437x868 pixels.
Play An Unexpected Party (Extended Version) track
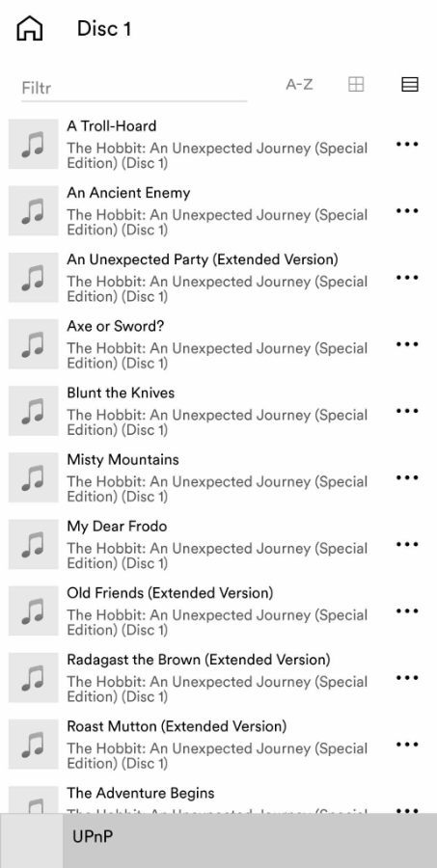[x=203, y=259]
